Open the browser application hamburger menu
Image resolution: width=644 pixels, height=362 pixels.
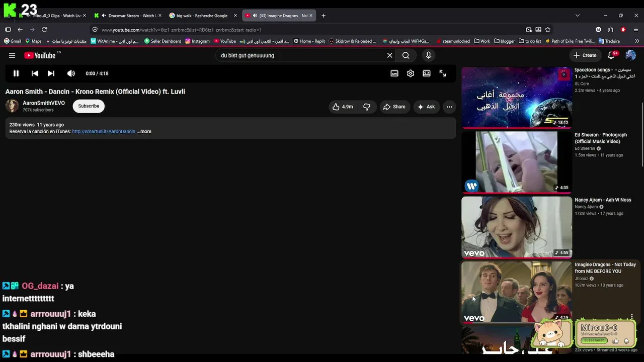coord(636,30)
